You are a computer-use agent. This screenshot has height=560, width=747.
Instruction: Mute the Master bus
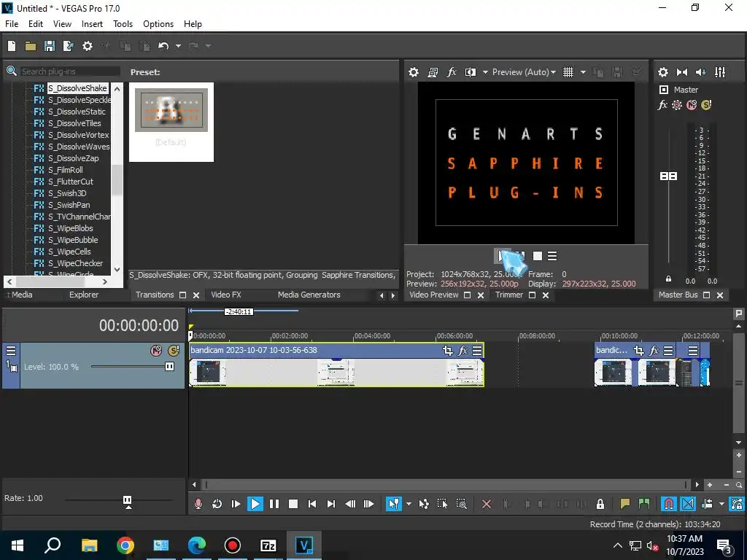tap(692, 105)
